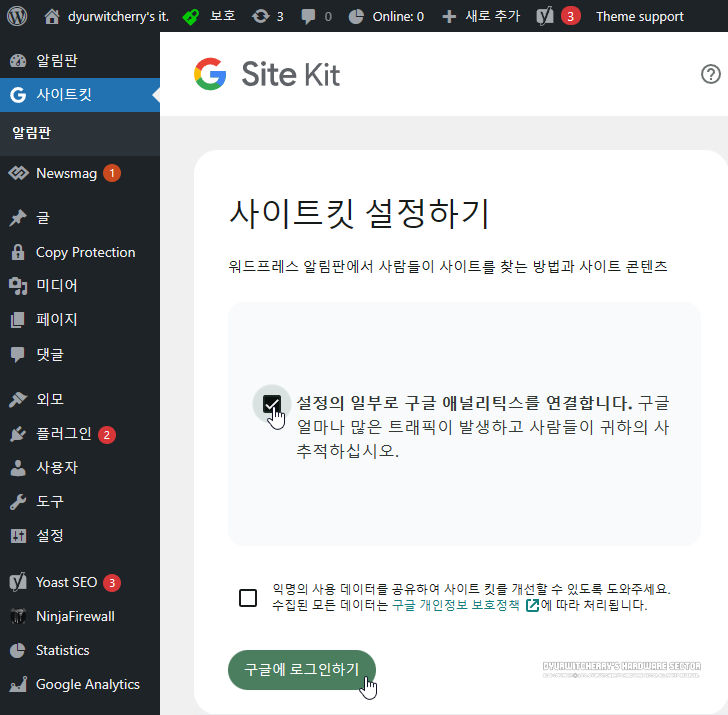Screen dimensions: 728x715
Task: Click the speech bubble icon for 댓글
Action: (x=18, y=355)
